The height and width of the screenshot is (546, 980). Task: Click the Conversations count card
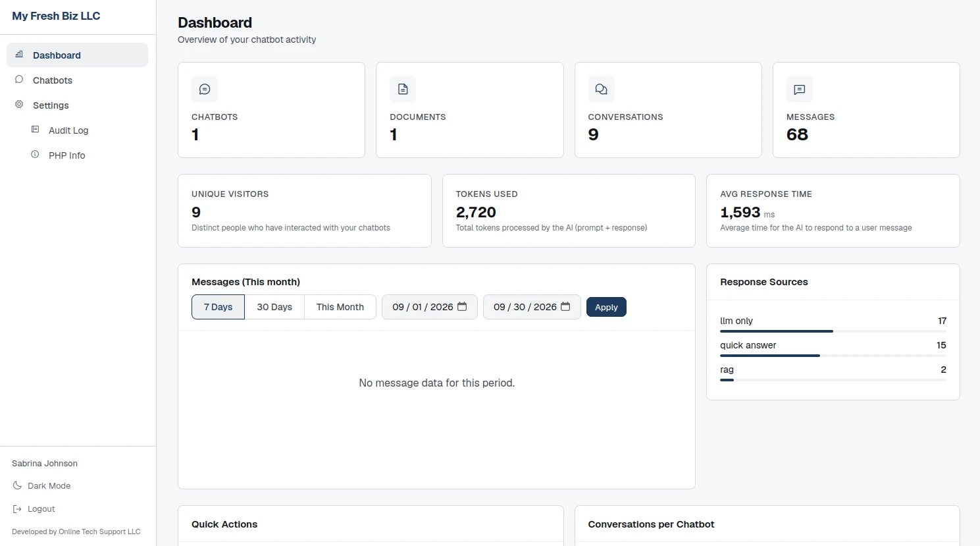click(668, 110)
